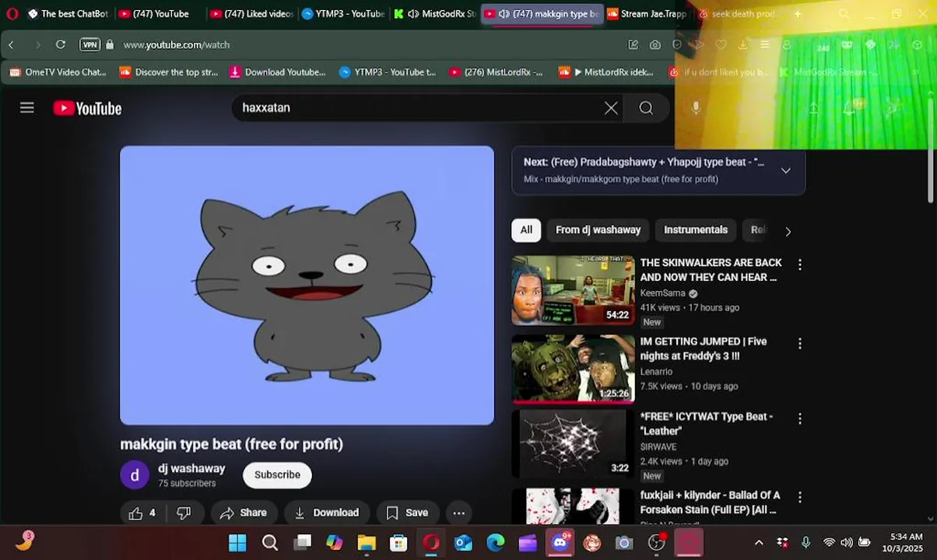Switch to the (747) Liked videos tab
This screenshot has height=560, width=937.
click(x=252, y=14)
